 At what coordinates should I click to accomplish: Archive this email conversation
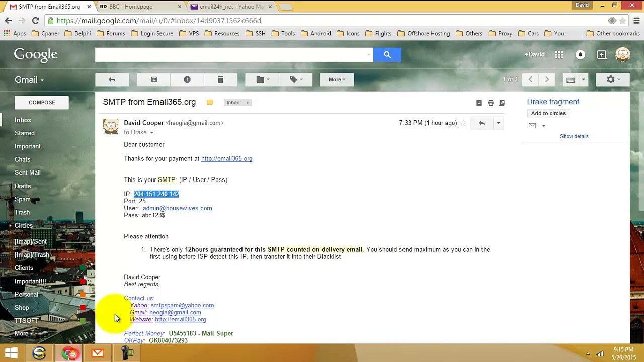[154, 79]
